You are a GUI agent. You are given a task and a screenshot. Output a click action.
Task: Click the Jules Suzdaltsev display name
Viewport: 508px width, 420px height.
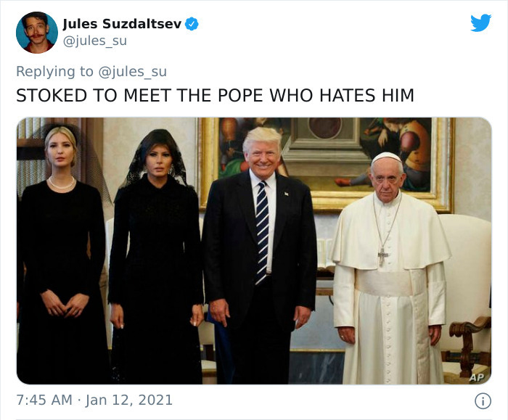click(122, 24)
